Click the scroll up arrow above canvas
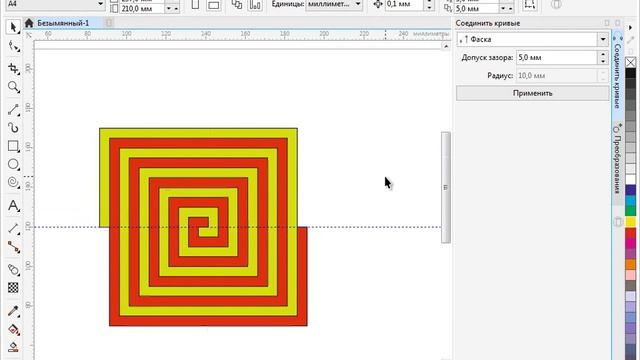640x360 pixels. coord(446,46)
